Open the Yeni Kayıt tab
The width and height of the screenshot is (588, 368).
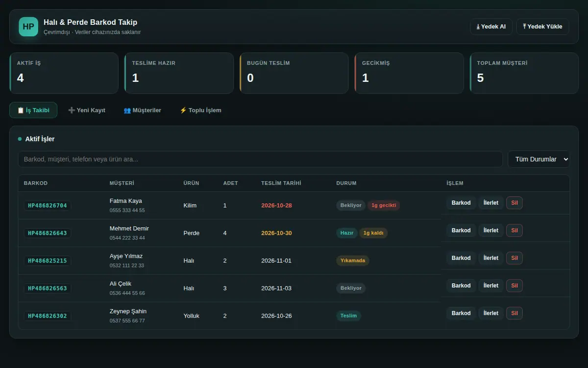[87, 110]
